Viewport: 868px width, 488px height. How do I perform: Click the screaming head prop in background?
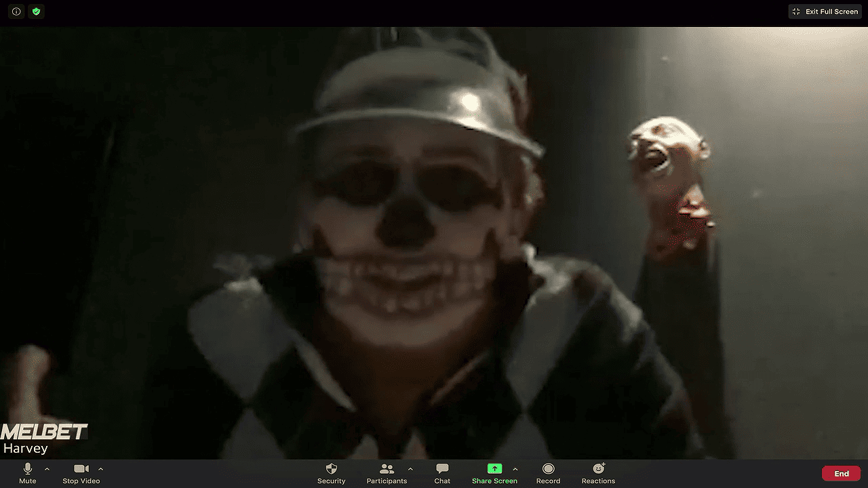665,152
